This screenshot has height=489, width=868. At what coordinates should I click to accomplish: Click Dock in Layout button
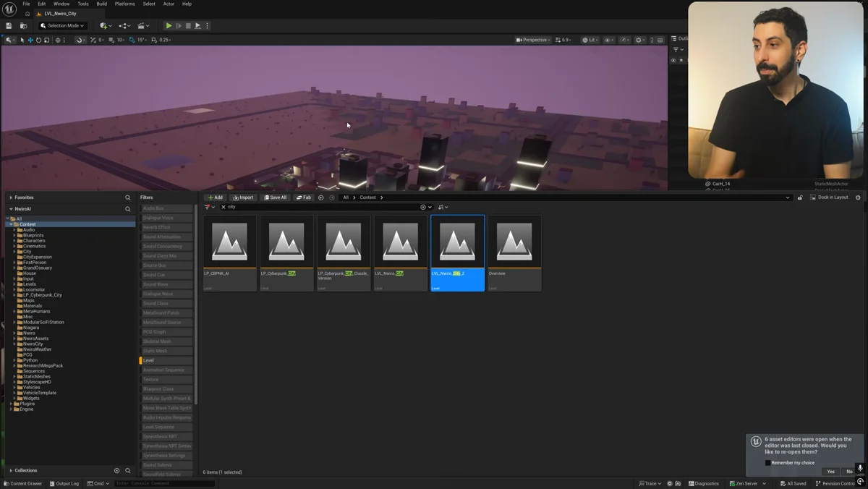pyautogui.click(x=830, y=197)
